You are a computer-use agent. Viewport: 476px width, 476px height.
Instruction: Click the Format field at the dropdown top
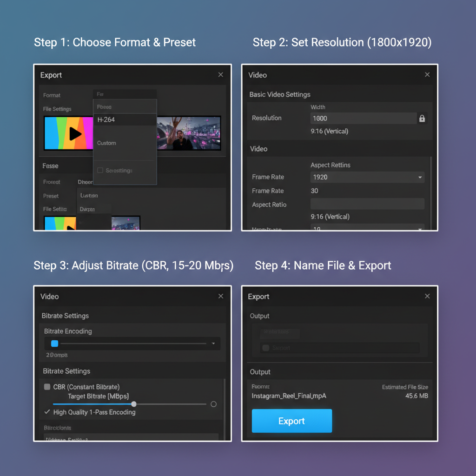(125, 94)
